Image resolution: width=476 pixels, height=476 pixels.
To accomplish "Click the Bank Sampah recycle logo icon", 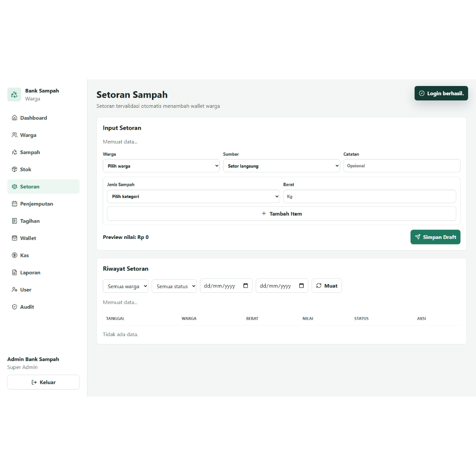I will 14,94.
